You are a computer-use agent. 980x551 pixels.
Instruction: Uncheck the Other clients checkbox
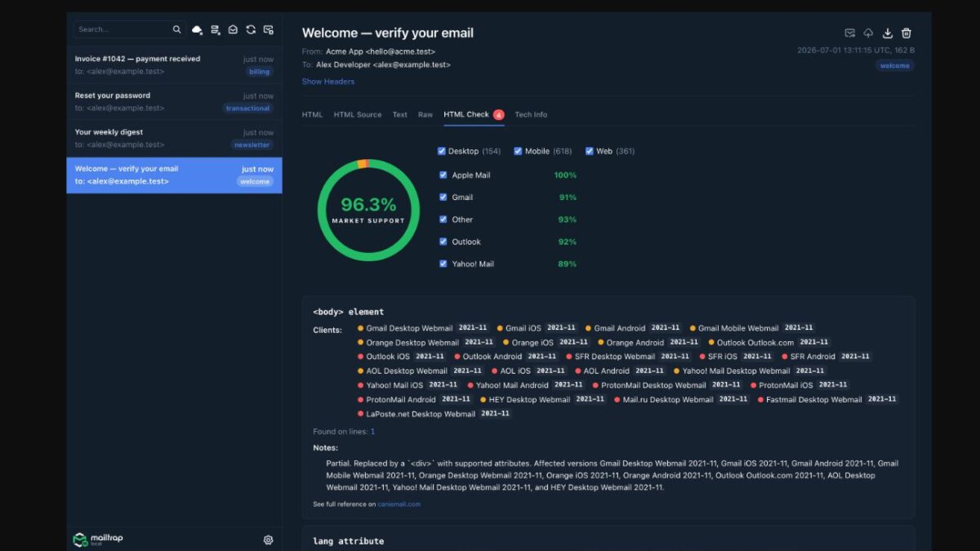(443, 220)
